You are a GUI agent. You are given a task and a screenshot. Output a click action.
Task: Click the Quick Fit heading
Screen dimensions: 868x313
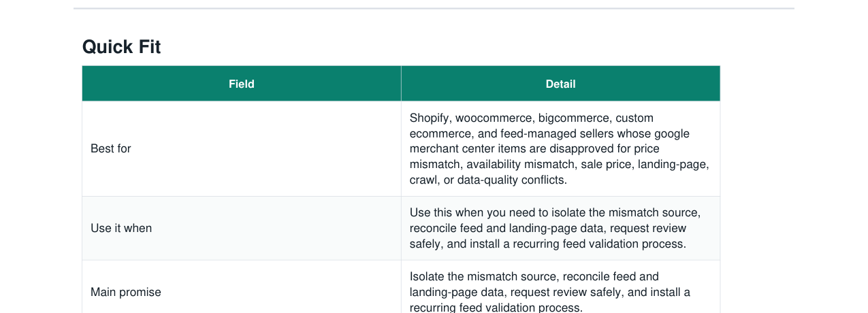pyautogui.click(x=121, y=47)
